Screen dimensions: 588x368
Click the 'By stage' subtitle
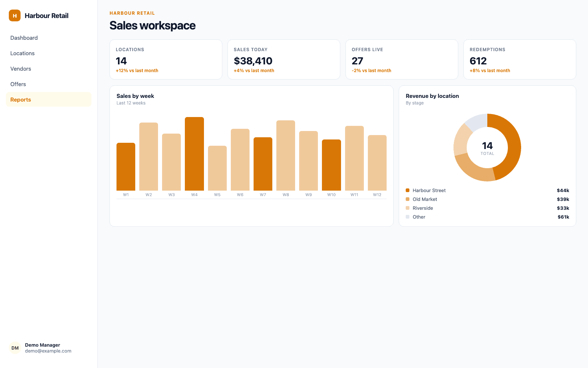(x=415, y=103)
